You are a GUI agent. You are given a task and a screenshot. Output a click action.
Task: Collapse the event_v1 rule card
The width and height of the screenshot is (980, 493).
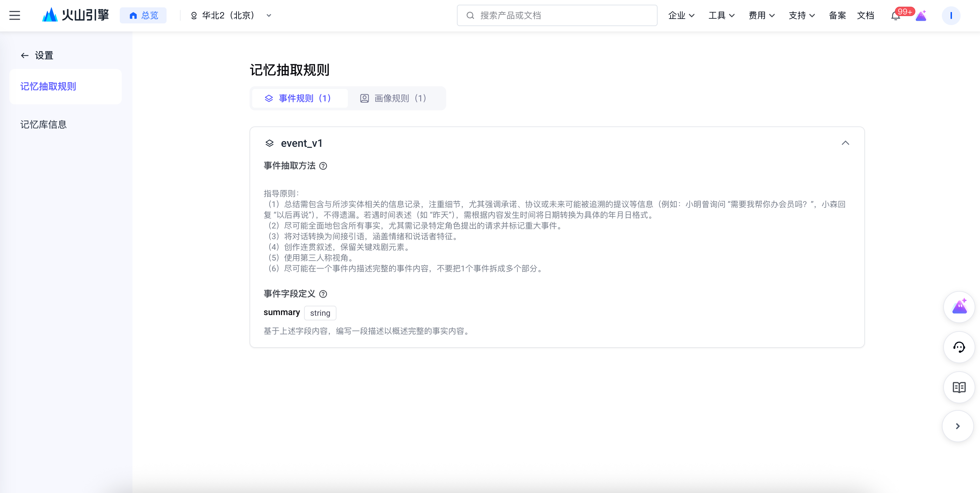[x=845, y=143]
